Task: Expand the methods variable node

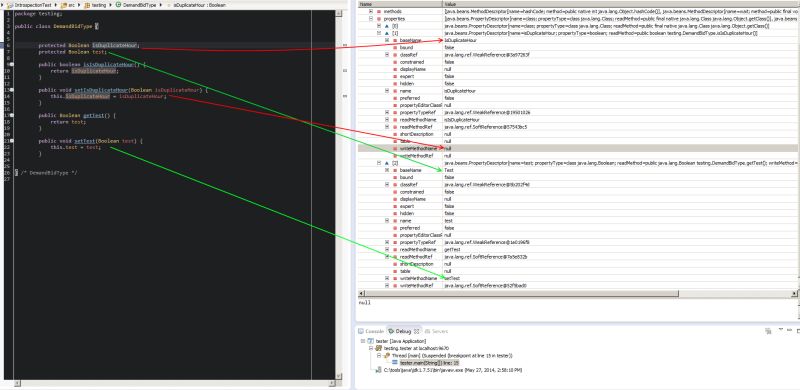Action: (371, 11)
